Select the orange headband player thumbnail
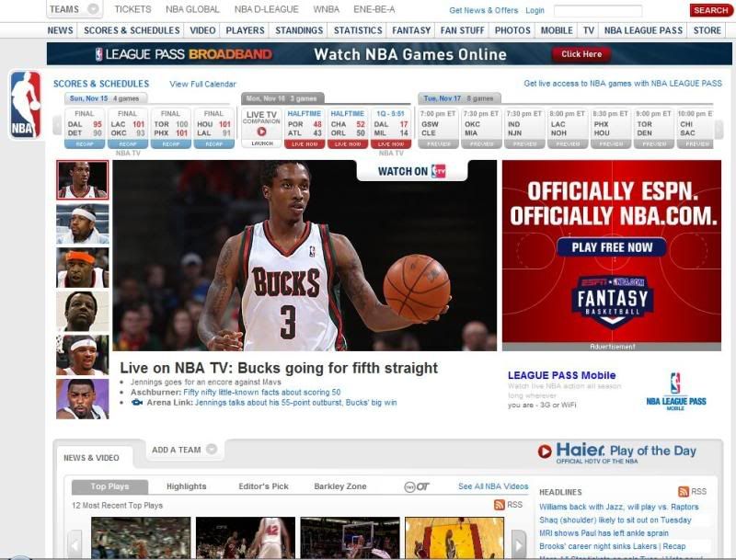This screenshot has height=560, width=736. pos(82,268)
